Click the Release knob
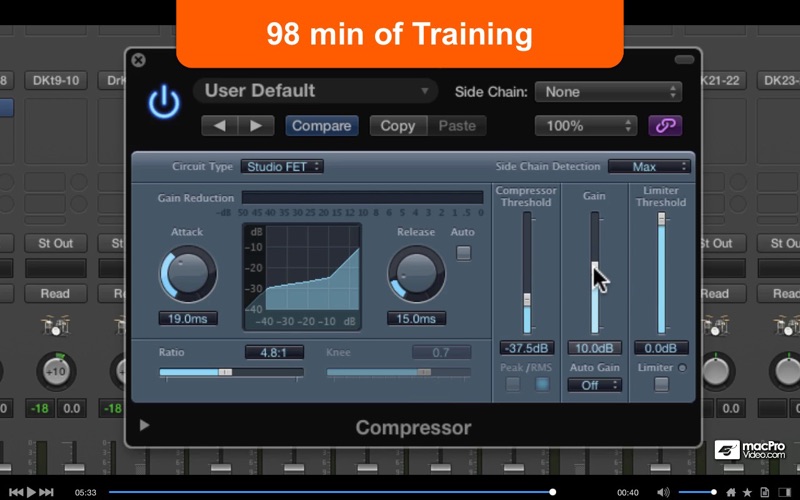Image resolution: width=800 pixels, height=500 pixels. click(416, 274)
